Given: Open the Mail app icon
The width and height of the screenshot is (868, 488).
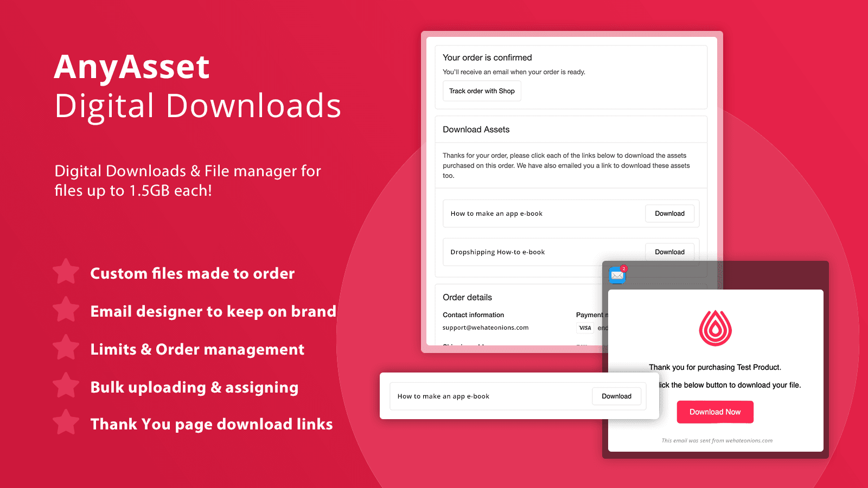Looking at the screenshot, I should tap(617, 275).
